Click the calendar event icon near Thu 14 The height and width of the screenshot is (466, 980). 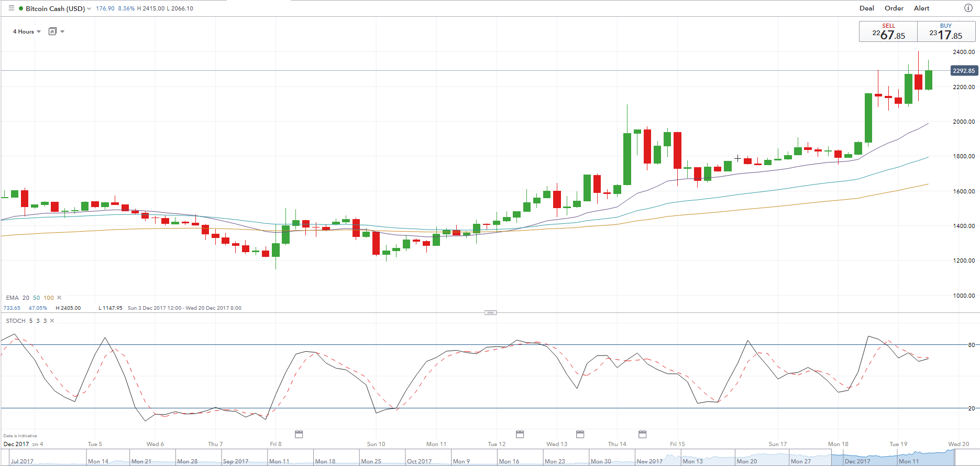[643, 434]
